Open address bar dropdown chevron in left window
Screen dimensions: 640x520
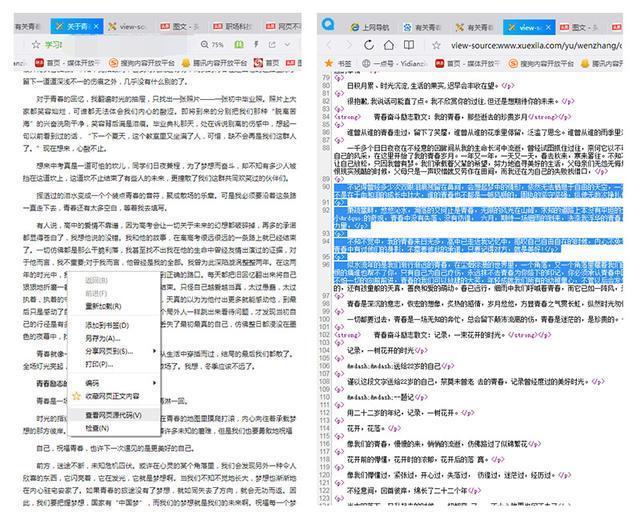287,44
